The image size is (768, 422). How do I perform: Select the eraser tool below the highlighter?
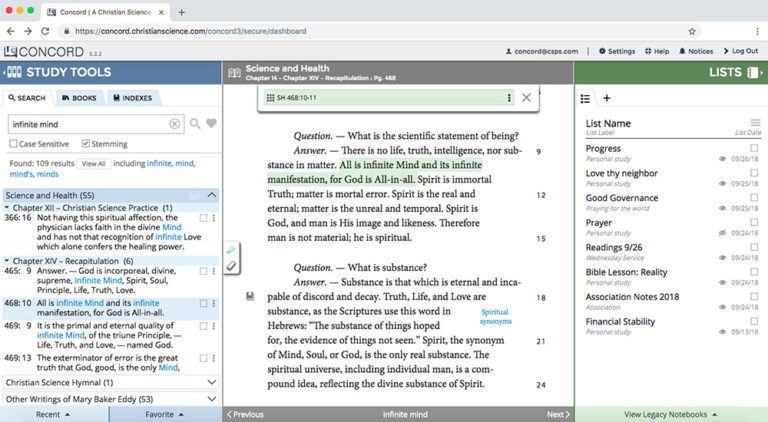coord(232,266)
